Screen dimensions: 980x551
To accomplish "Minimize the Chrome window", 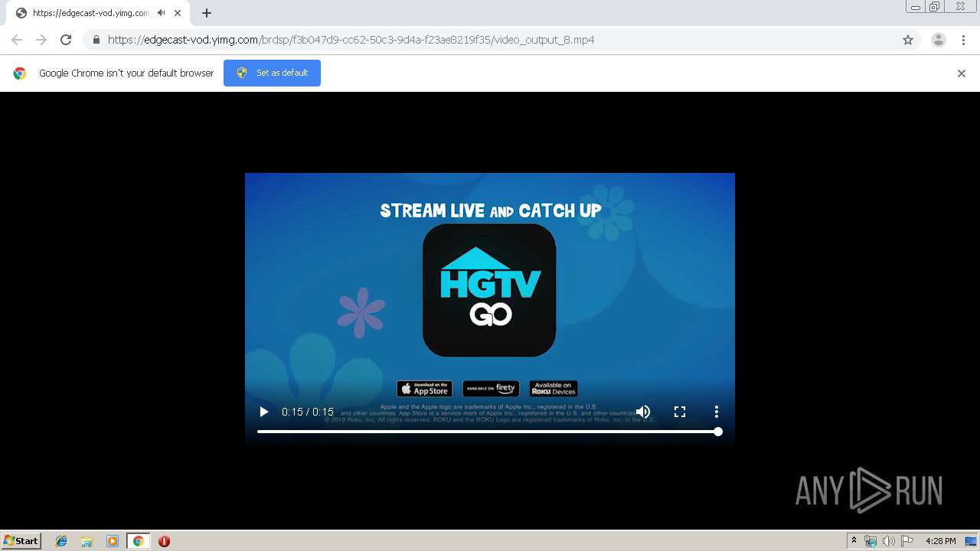I will tap(915, 7).
